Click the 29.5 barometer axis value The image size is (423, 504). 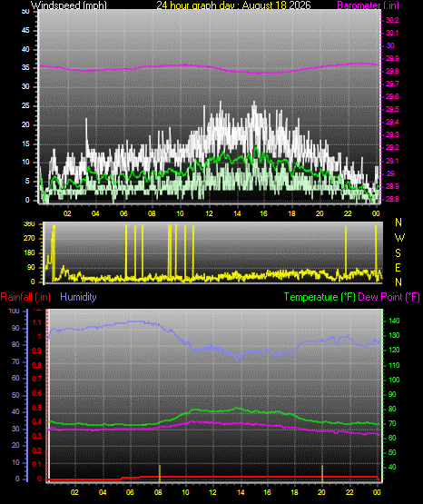(392, 109)
